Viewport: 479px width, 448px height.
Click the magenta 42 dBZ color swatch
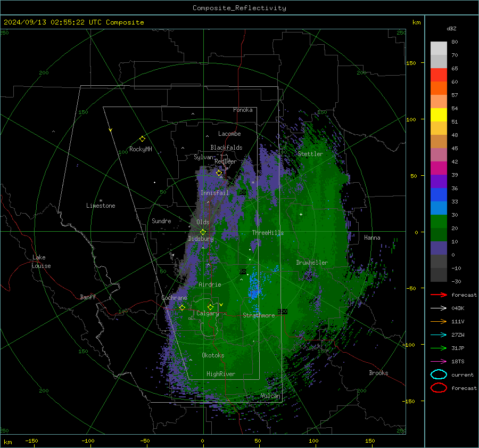[x=439, y=168]
